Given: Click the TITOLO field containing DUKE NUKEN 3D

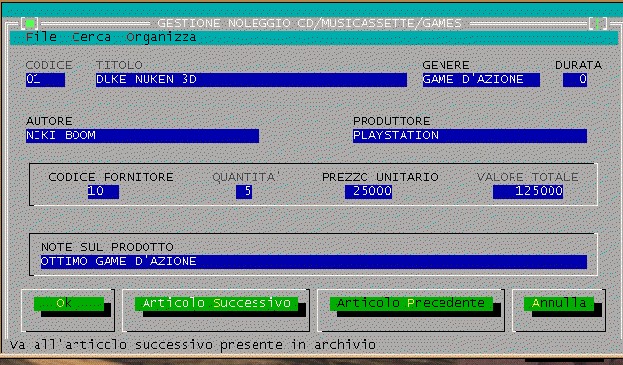Looking at the screenshot, I should point(251,80).
